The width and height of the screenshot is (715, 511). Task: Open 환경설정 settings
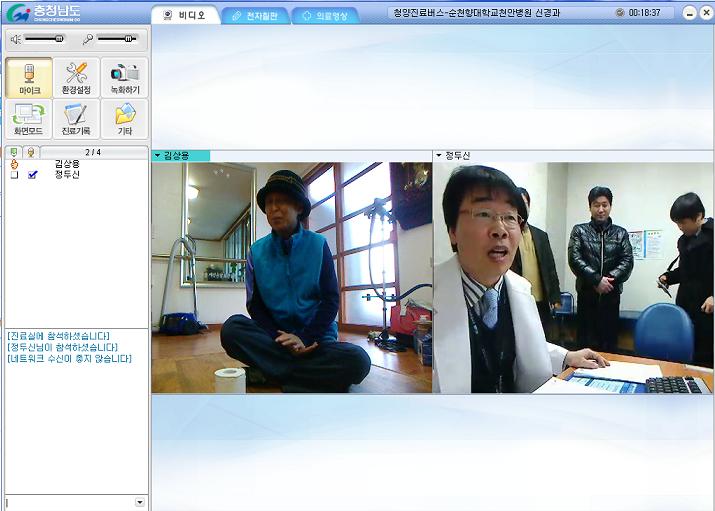(x=76, y=78)
